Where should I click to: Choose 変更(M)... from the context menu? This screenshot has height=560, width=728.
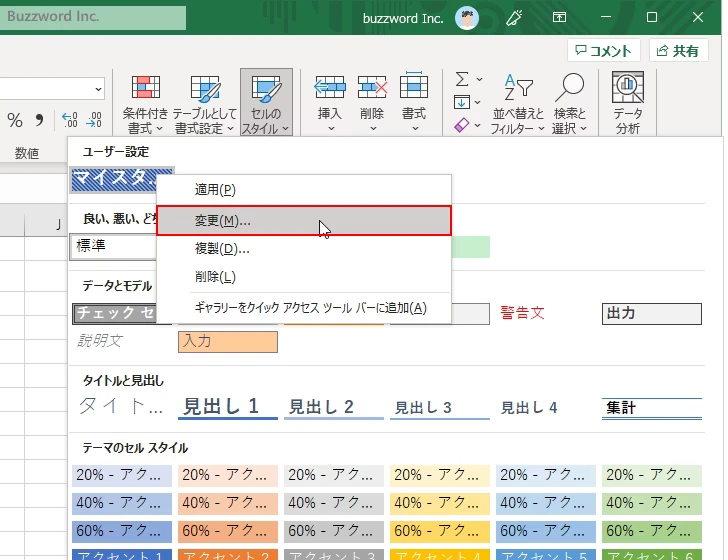[304, 221]
